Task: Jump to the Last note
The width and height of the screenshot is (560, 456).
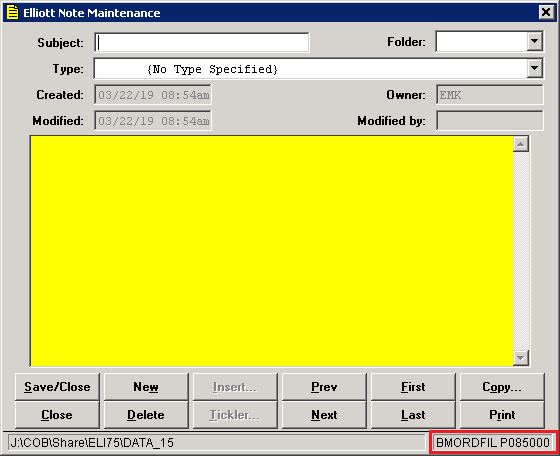Action: (x=413, y=415)
